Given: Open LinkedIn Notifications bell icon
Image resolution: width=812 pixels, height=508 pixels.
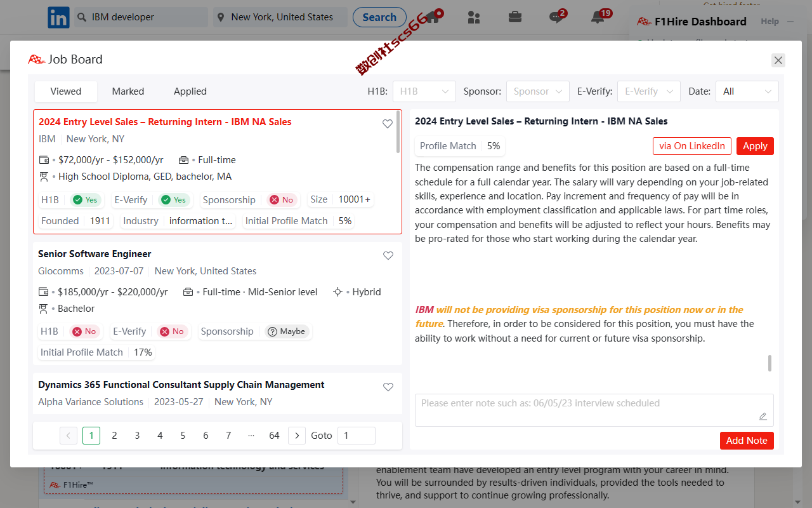Looking at the screenshot, I should 598,17.
